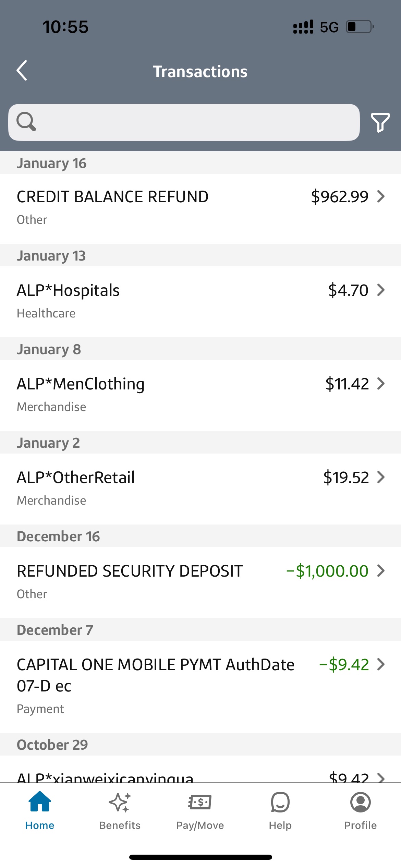Screen dimensions: 401x868
Task: Open CAPITAL ONE MOBILE PYMT transaction
Action: click(x=200, y=687)
